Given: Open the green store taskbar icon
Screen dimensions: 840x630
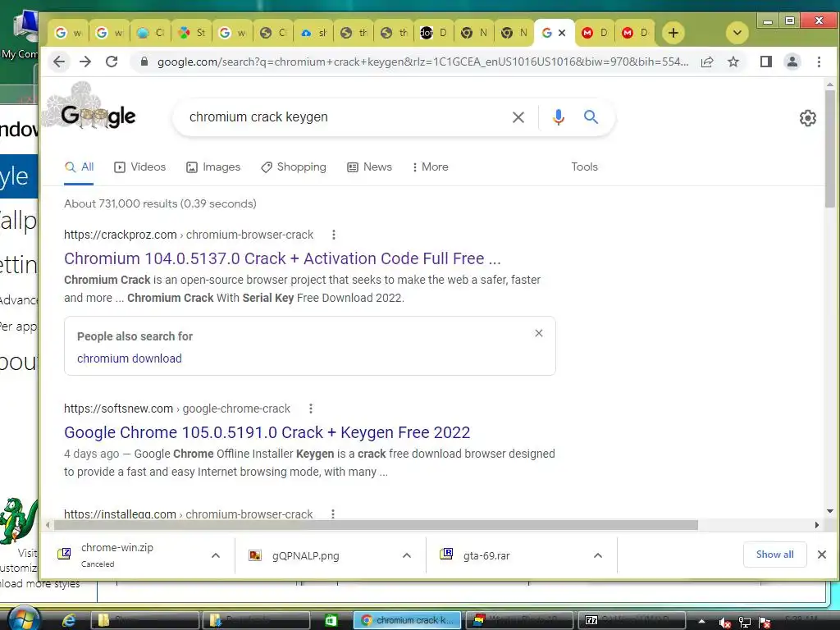Looking at the screenshot, I should (x=331, y=620).
